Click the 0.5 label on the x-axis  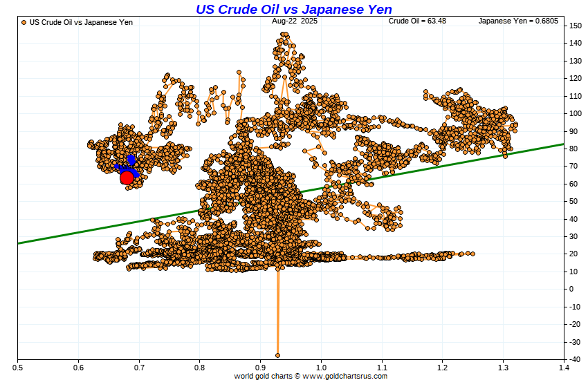pos(17,368)
